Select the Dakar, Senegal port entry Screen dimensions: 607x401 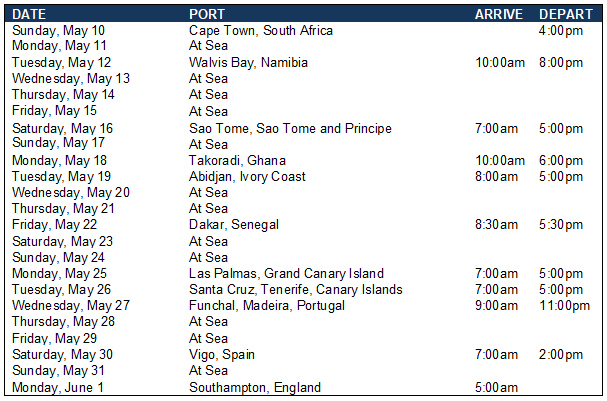pos(234,224)
